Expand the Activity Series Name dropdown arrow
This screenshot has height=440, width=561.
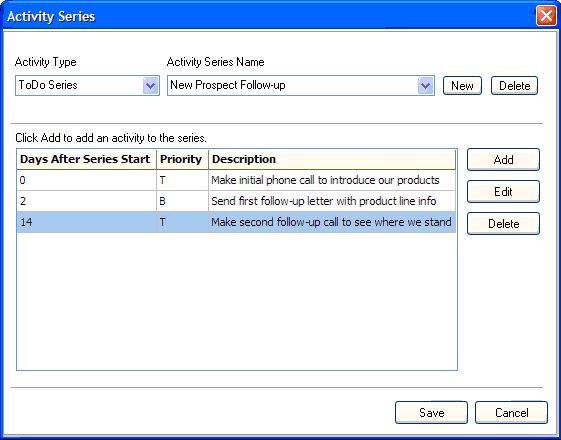pyautogui.click(x=425, y=86)
